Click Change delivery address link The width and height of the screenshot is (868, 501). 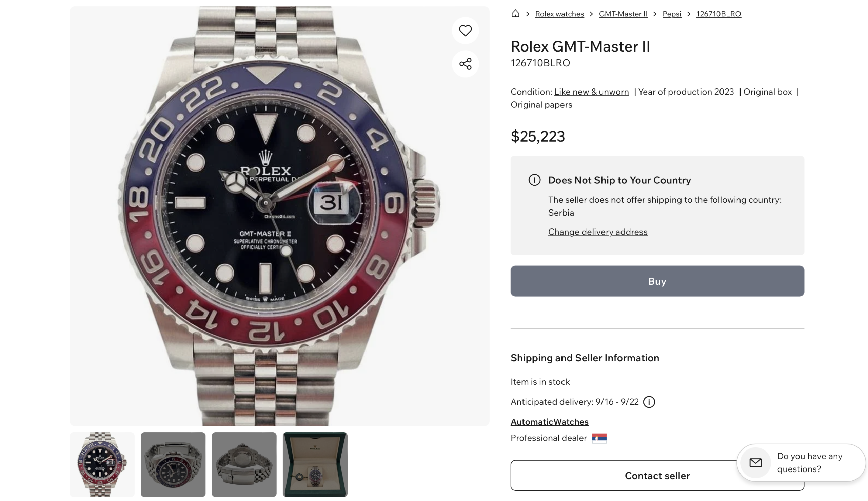coord(597,232)
